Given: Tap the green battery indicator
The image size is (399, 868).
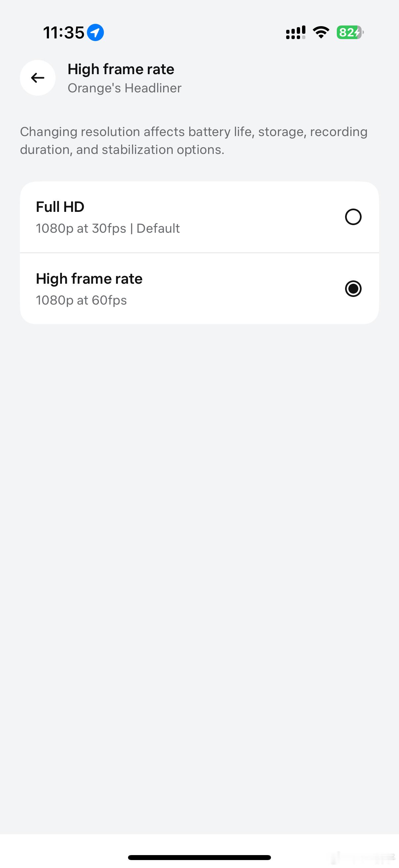Looking at the screenshot, I should click(x=350, y=33).
